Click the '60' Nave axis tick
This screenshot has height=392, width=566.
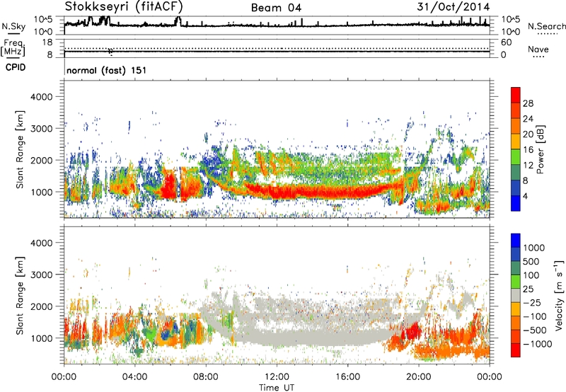[x=506, y=42]
